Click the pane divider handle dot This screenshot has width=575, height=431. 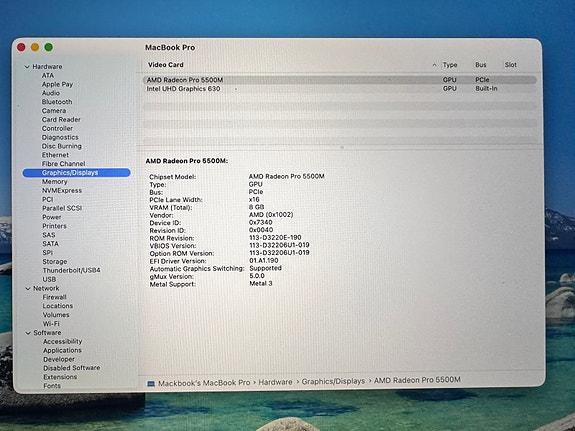click(x=342, y=147)
